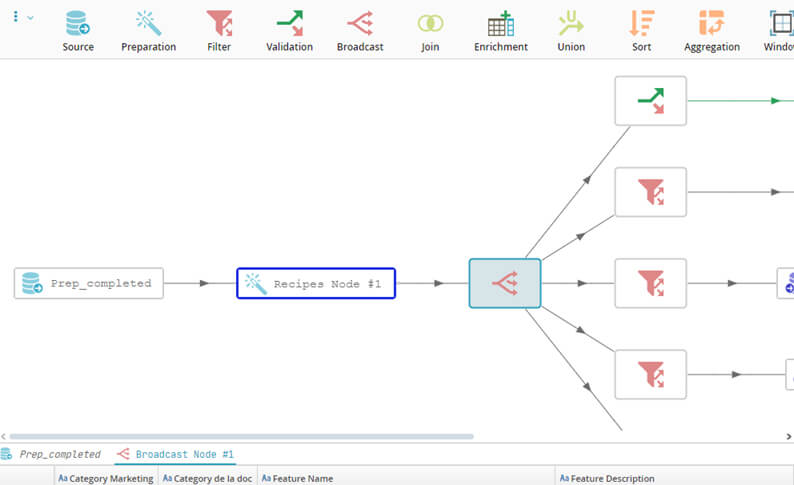Choose the Filter tool in toolbar
794x485 pixels.
[x=218, y=30]
